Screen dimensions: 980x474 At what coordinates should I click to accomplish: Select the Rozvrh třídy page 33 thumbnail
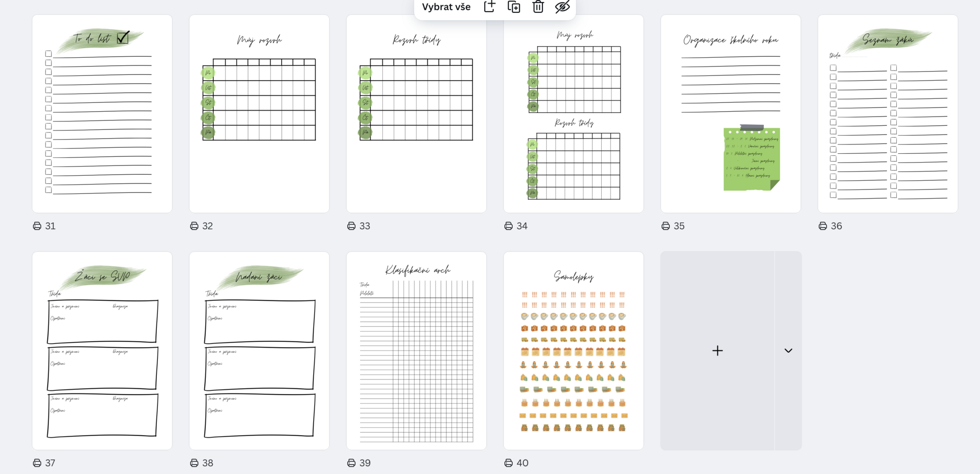pos(416,114)
